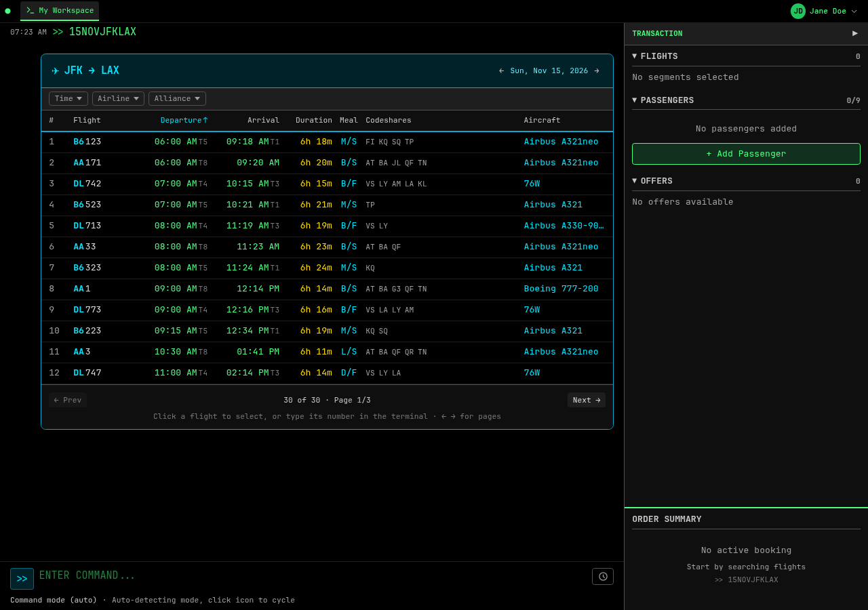Select flight DL 742 row
This screenshot has width=868, height=610.
327,184
